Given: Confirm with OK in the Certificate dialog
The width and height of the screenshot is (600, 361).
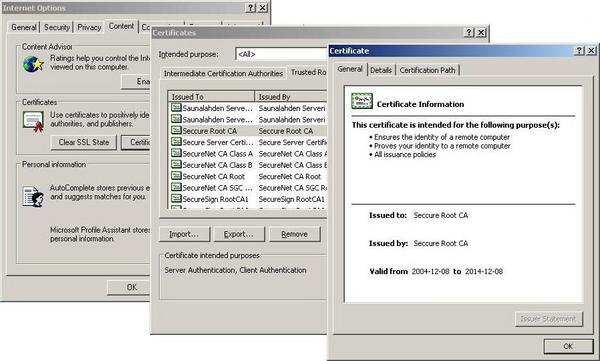Looking at the screenshot, I should [x=568, y=346].
